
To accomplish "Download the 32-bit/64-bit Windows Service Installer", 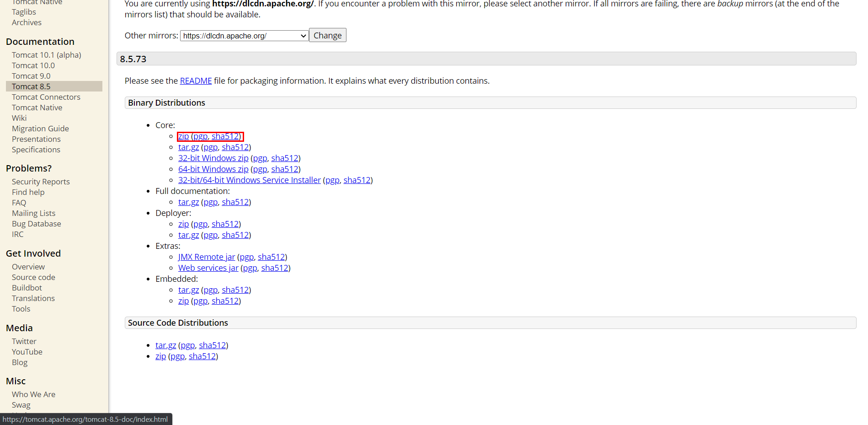I will 250,180.
